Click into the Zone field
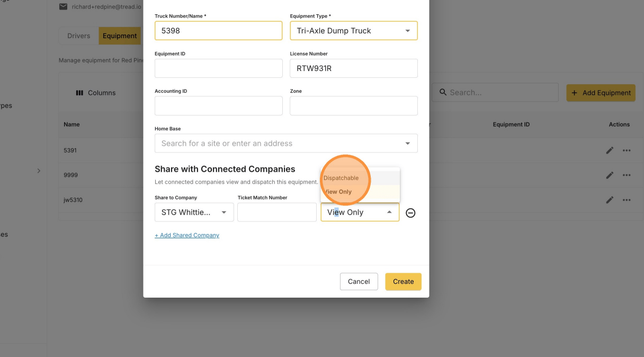The width and height of the screenshot is (644, 357). tap(354, 106)
